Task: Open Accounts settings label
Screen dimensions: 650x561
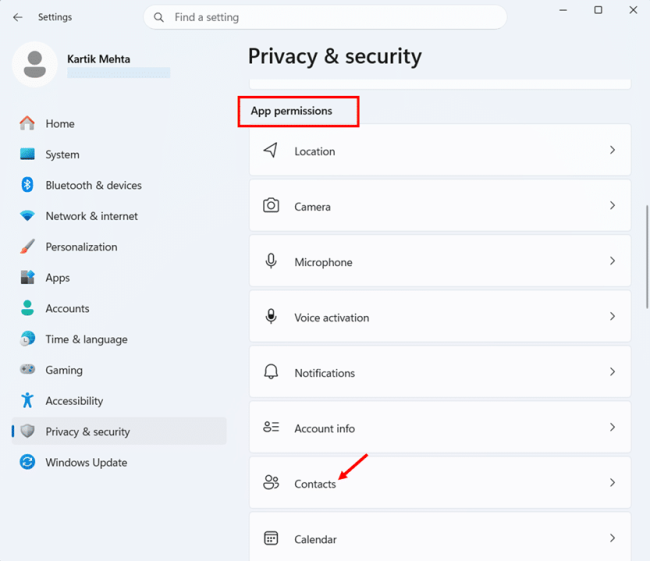Action: click(67, 308)
